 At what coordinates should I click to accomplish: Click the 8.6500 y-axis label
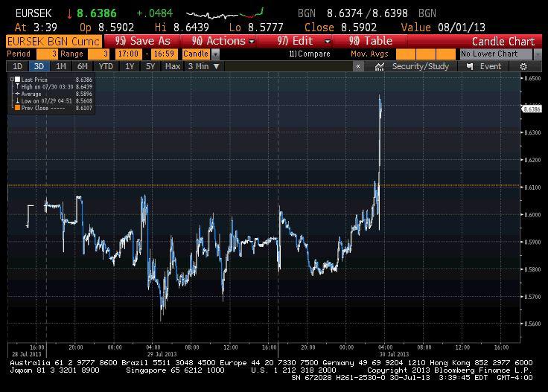point(532,78)
